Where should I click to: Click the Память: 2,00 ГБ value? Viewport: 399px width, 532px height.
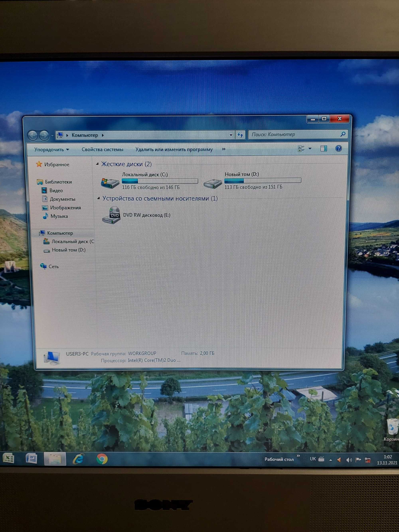point(207,353)
